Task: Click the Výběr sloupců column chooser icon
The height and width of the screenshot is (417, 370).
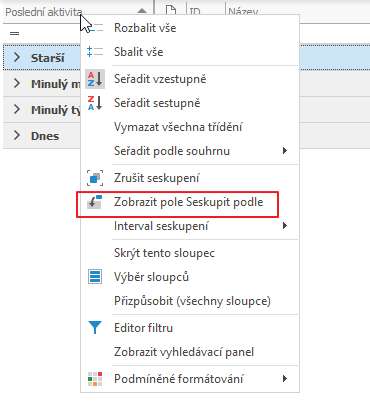Action: coord(95,277)
